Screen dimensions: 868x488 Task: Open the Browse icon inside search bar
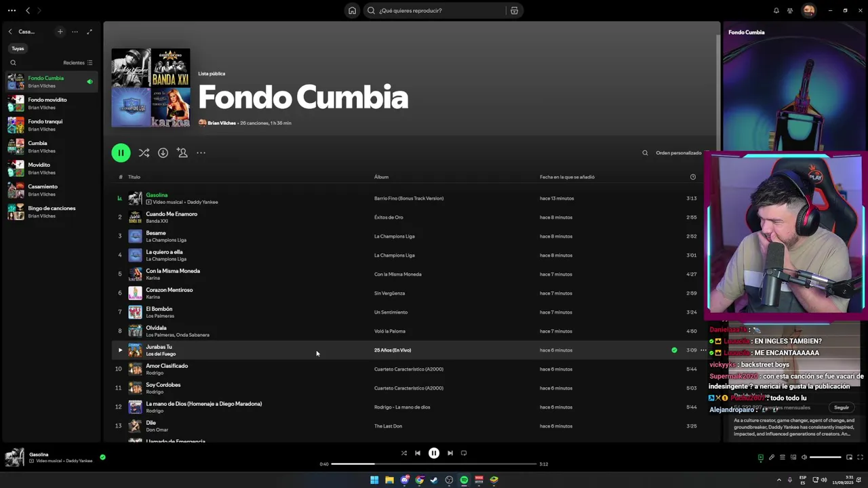point(514,10)
